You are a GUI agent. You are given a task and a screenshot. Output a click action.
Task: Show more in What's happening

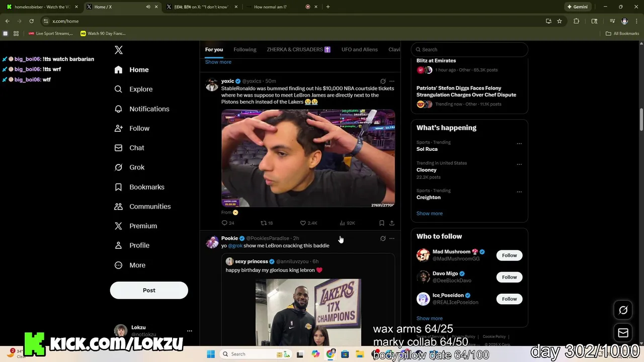click(x=429, y=213)
